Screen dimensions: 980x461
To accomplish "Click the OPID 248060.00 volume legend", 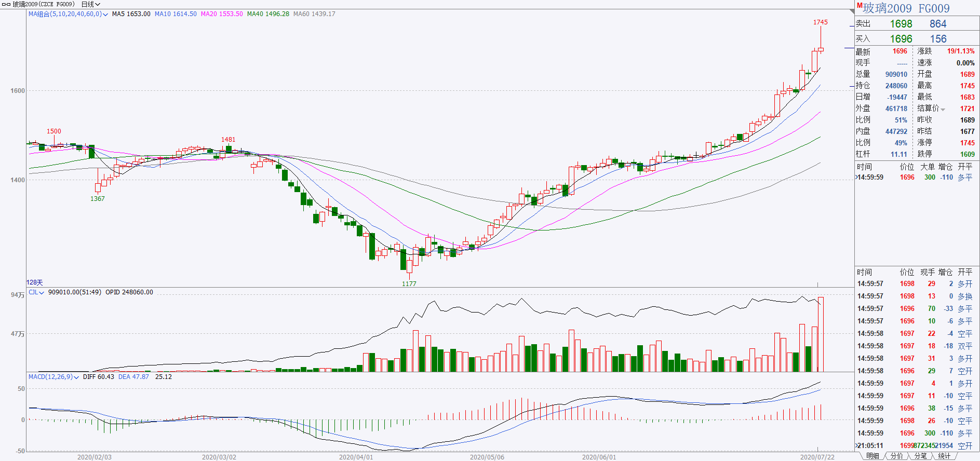I will 129,292.
